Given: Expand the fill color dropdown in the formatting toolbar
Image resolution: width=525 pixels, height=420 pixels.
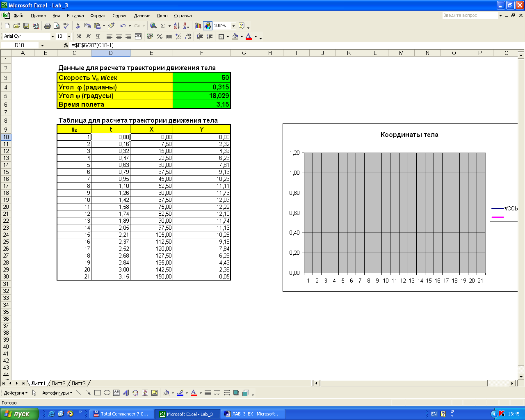Looking at the screenshot, I should pyautogui.click(x=242, y=37).
